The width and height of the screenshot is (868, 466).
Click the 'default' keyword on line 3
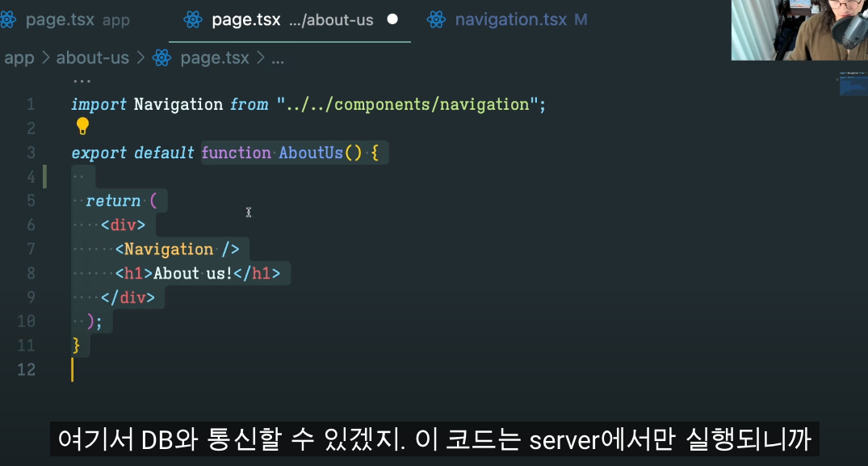pyautogui.click(x=164, y=153)
